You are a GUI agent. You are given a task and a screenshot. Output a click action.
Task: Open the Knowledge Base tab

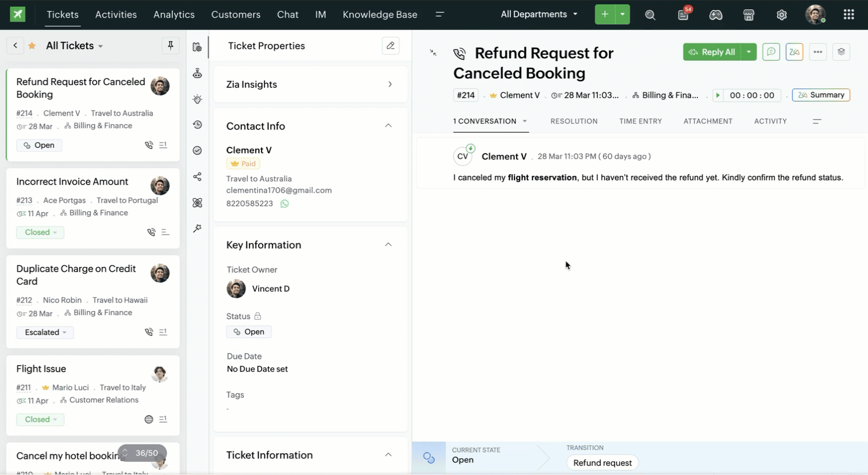tap(380, 14)
